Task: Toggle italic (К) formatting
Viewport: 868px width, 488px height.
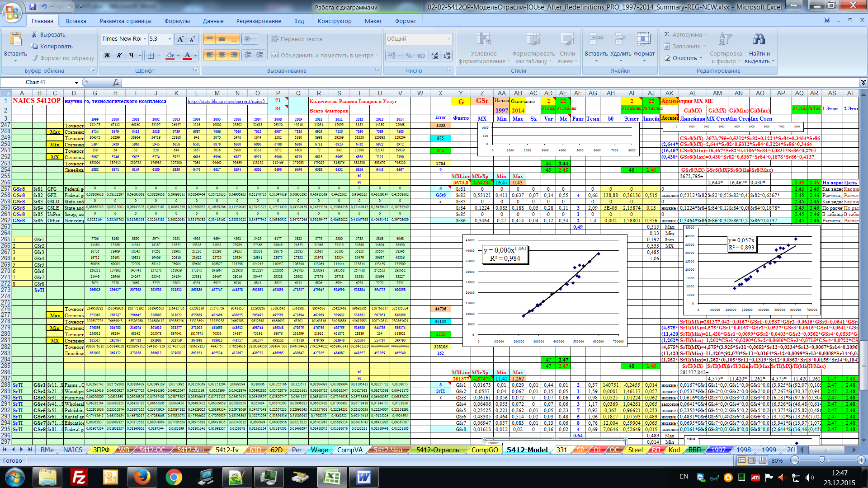Action: tap(119, 56)
